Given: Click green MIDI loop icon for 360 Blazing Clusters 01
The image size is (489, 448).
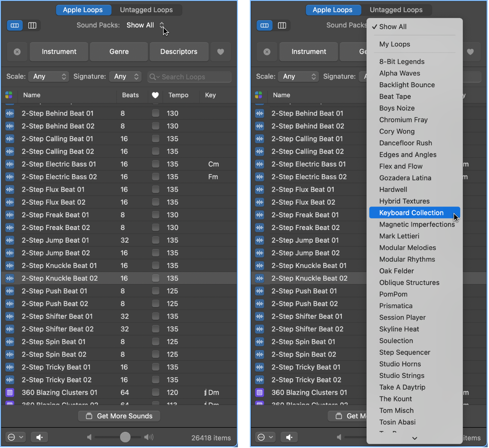Looking at the screenshot, I should coord(10,392).
